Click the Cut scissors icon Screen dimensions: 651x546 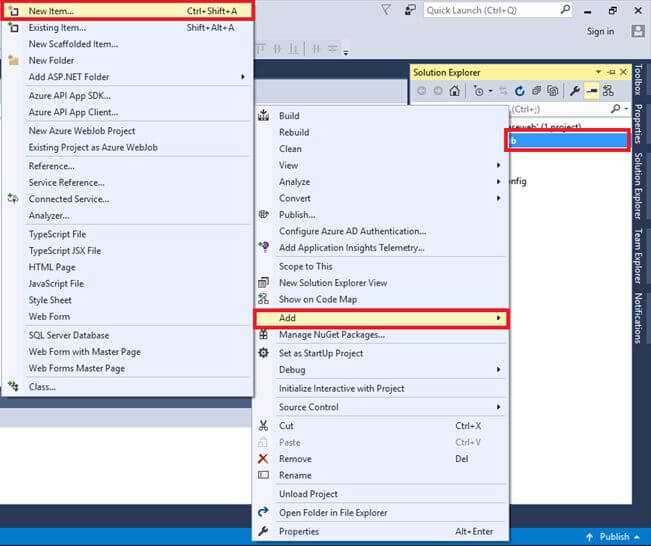point(264,426)
